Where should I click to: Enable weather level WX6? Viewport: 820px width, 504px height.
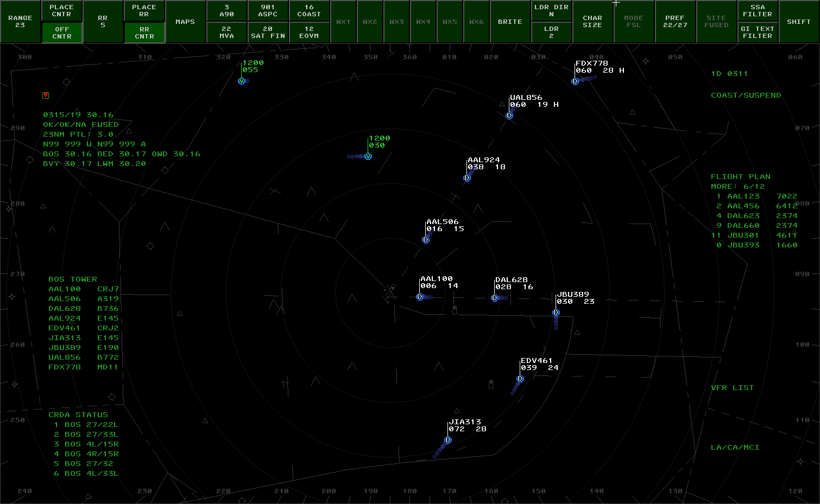tap(476, 22)
